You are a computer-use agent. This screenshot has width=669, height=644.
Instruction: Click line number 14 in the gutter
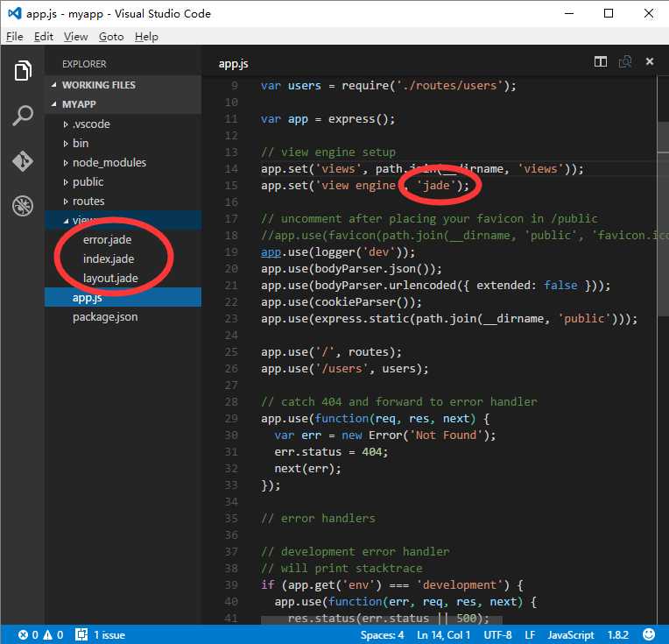231,169
